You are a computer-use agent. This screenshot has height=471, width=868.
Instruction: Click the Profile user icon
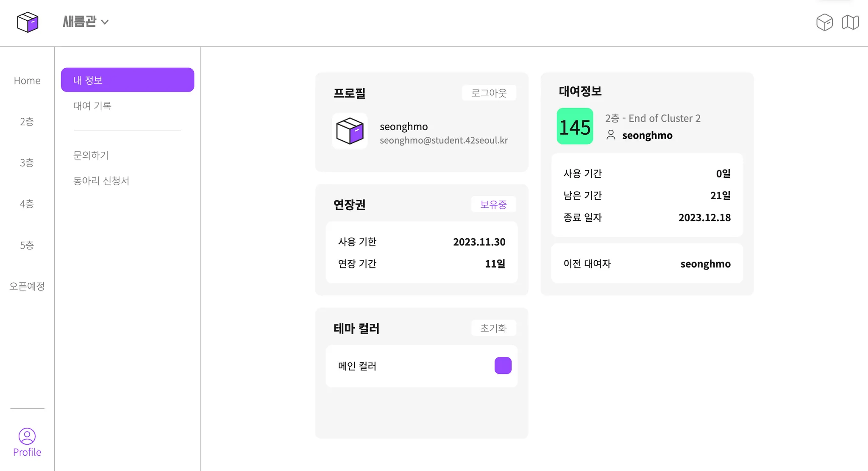click(27, 436)
